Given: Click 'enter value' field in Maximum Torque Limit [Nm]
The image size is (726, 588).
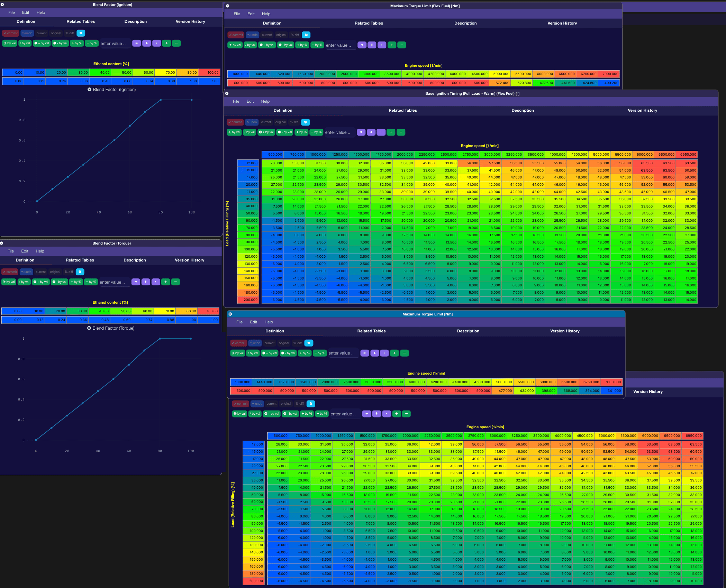Looking at the screenshot, I should point(343,353).
